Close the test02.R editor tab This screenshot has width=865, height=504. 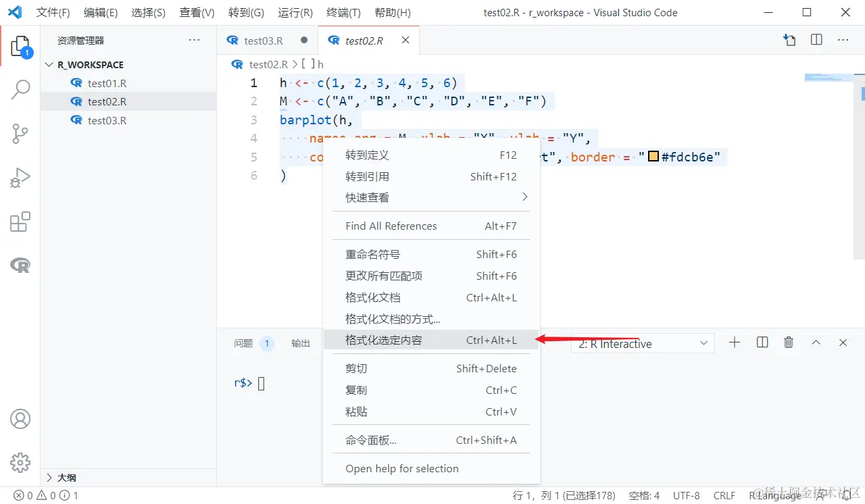pos(405,40)
